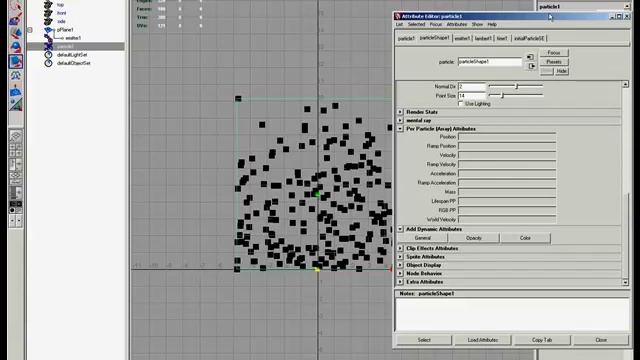640x360 pixels.
Task: Click the RGB PP attribute field
Action: click(x=507, y=210)
